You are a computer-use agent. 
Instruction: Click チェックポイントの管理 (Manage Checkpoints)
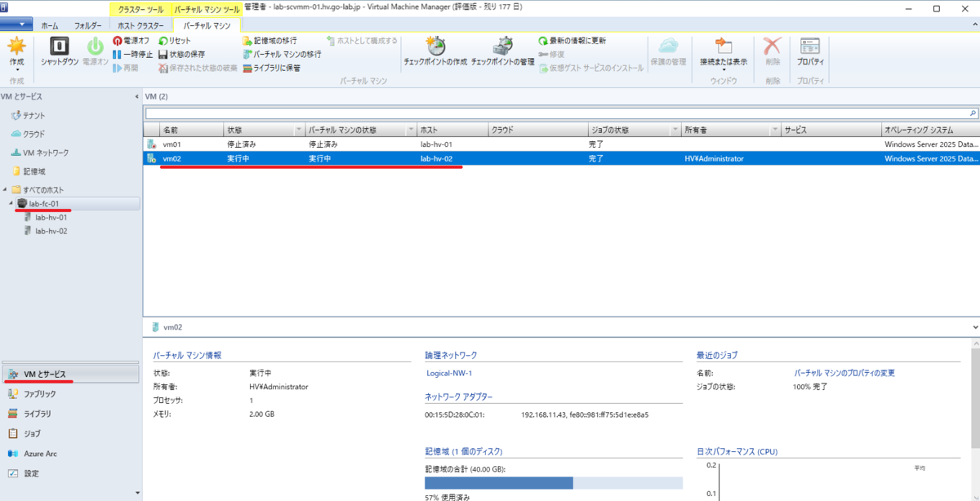click(x=502, y=51)
